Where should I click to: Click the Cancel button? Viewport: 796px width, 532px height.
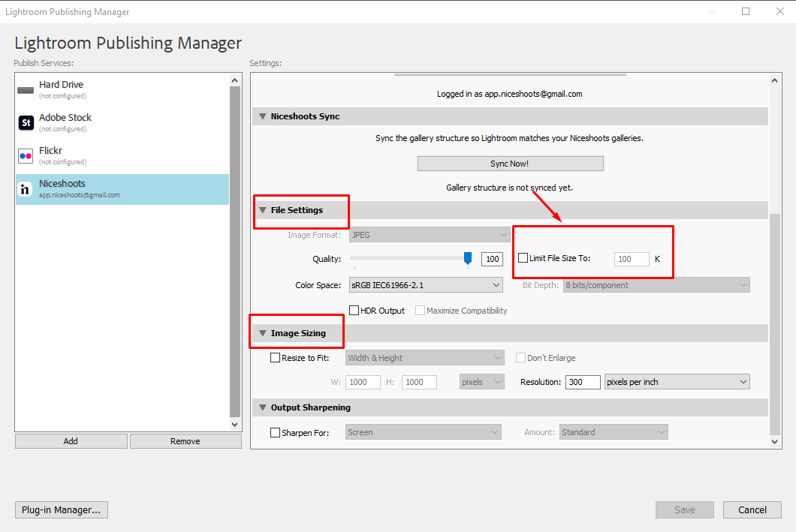pyautogui.click(x=752, y=509)
